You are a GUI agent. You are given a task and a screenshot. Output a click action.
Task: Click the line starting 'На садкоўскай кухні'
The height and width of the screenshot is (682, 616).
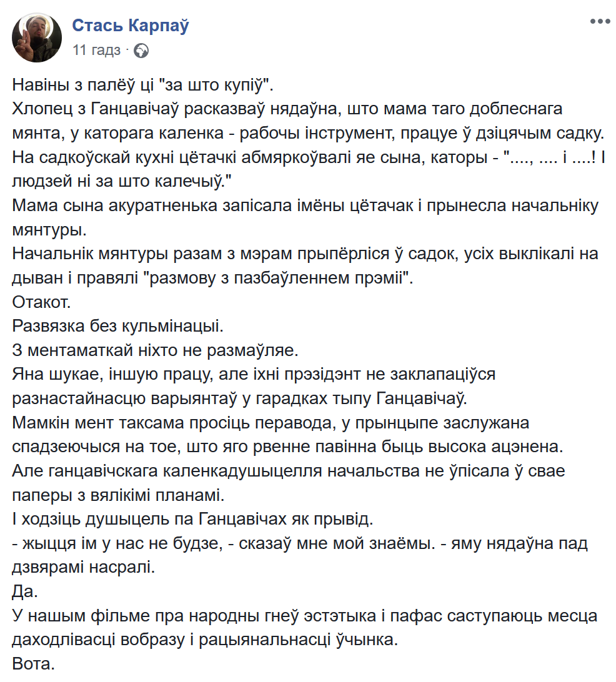[x=309, y=157]
